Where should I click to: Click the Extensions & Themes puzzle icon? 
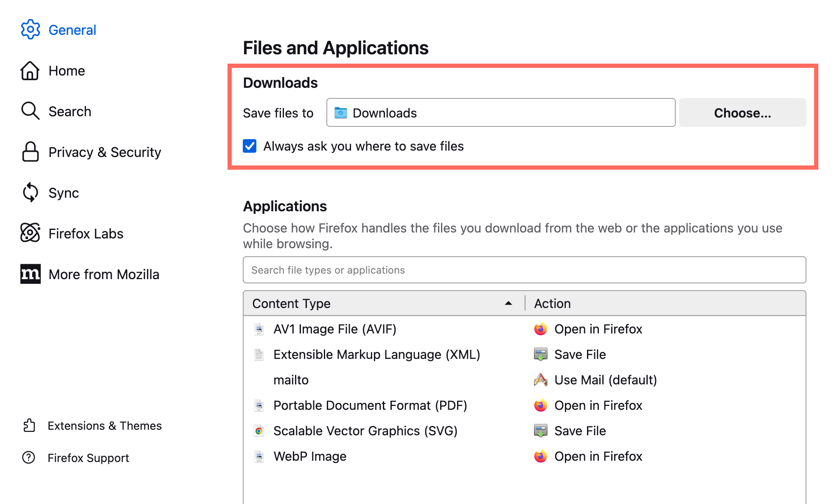[x=29, y=426]
